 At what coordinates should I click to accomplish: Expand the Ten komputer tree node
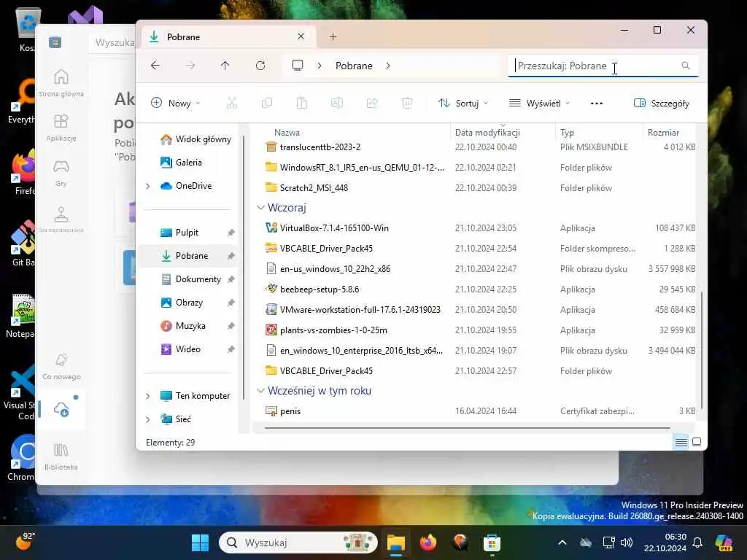pos(147,396)
